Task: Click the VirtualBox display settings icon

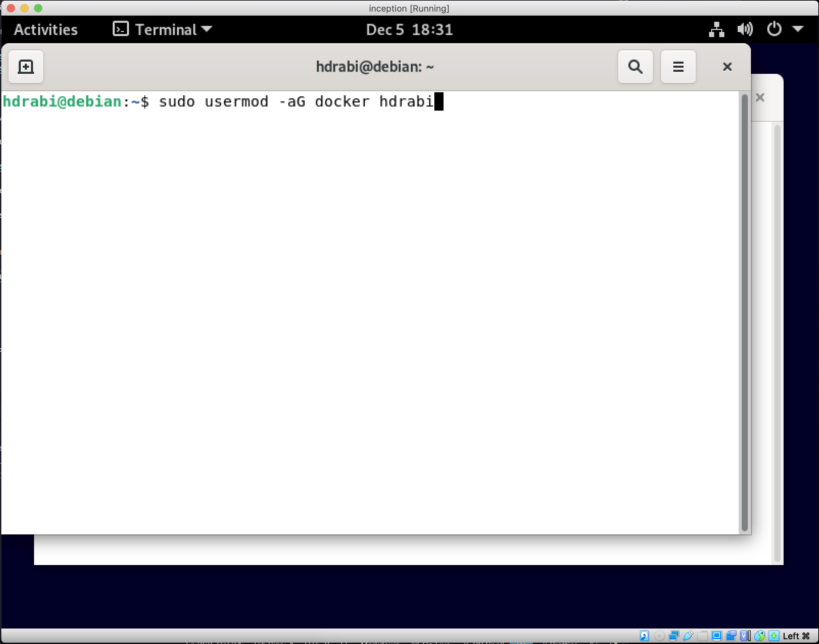Action: (x=717, y=636)
